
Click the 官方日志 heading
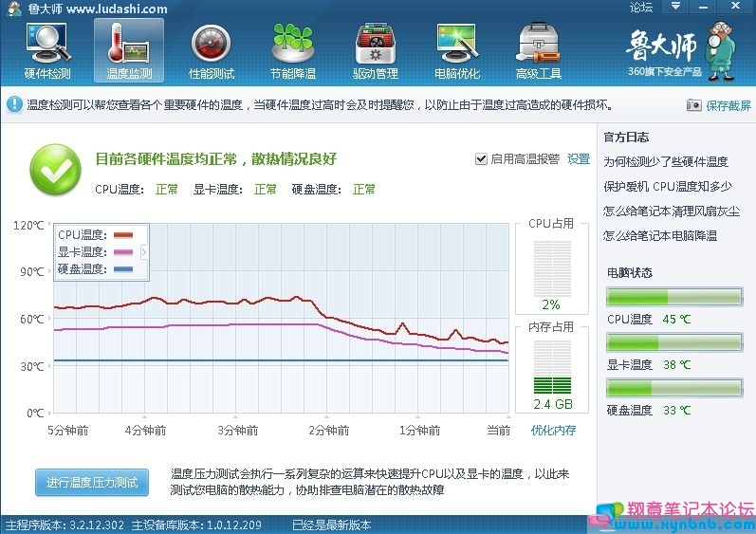click(x=626, y=138)
